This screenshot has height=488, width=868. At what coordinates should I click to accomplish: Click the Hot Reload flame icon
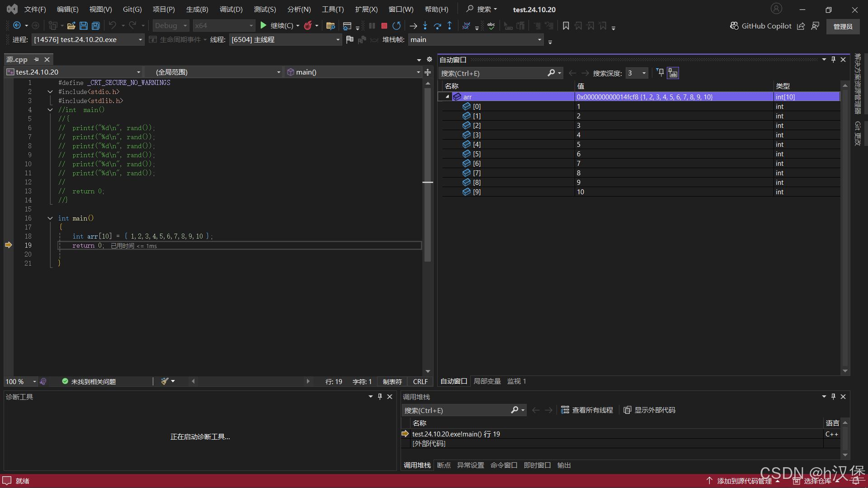pos(308,26)
